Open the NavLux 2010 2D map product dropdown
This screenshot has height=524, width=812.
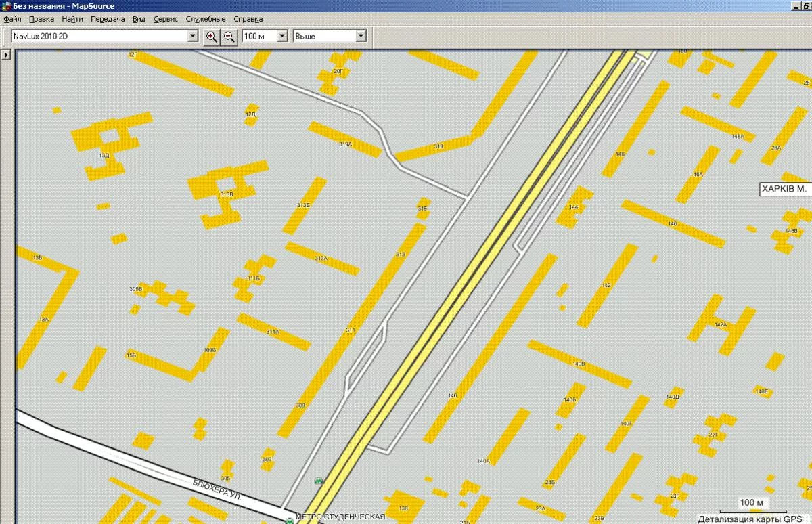click(x=193, y=37)
